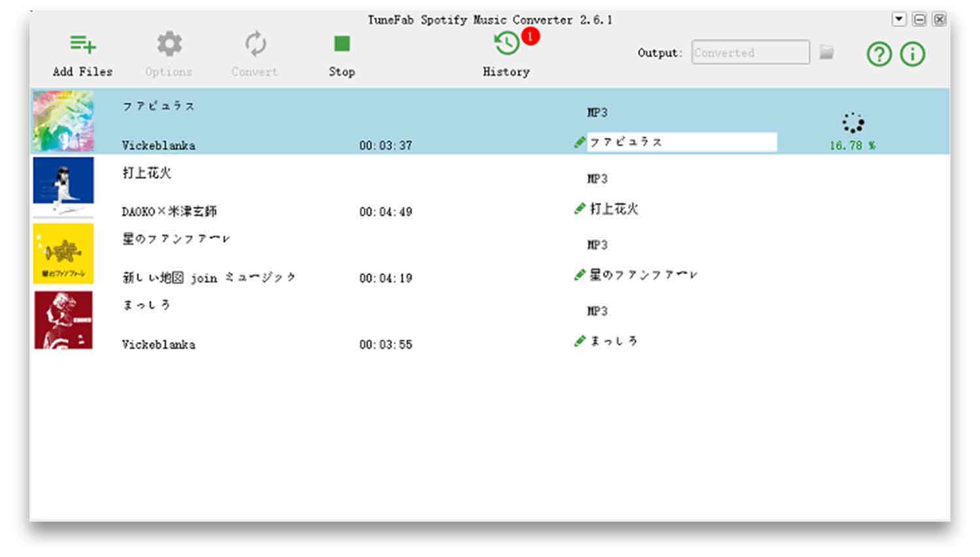Click the MP3 format in the まっしろ row
The width and height of the screenshot is (980, 557).
(597, 311)
